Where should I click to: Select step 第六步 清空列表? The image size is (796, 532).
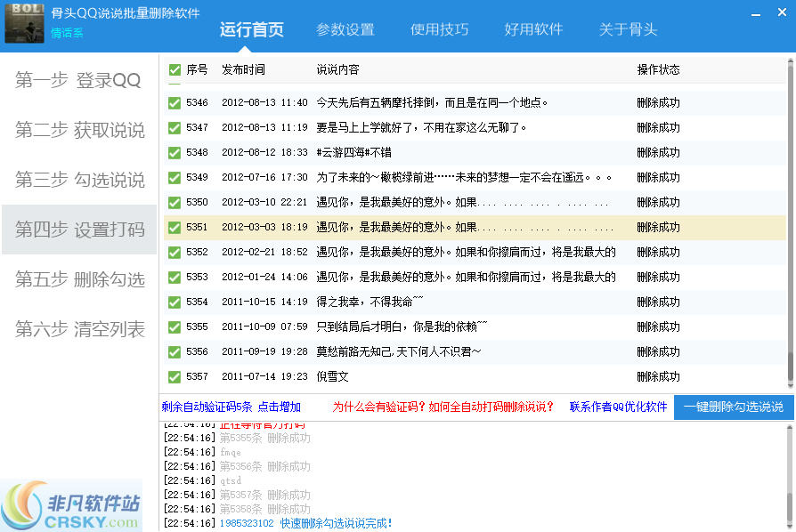click(78, 331)
